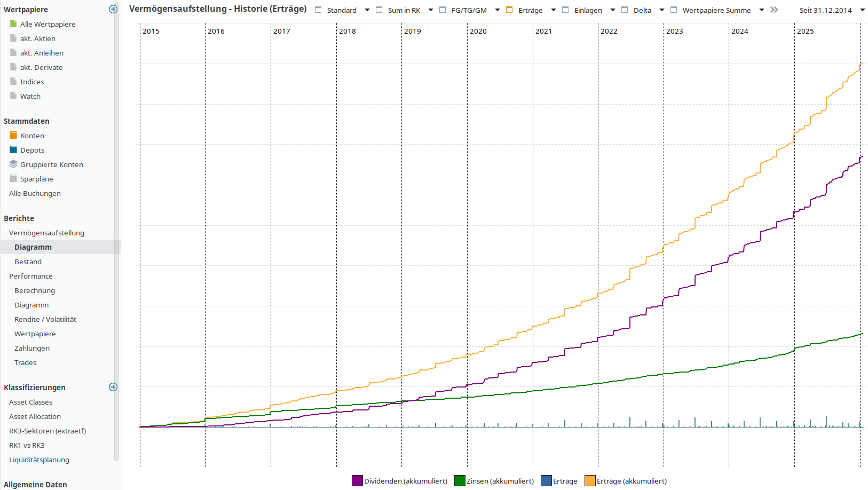Click the double chevron overflow icon

click(774, 10)
